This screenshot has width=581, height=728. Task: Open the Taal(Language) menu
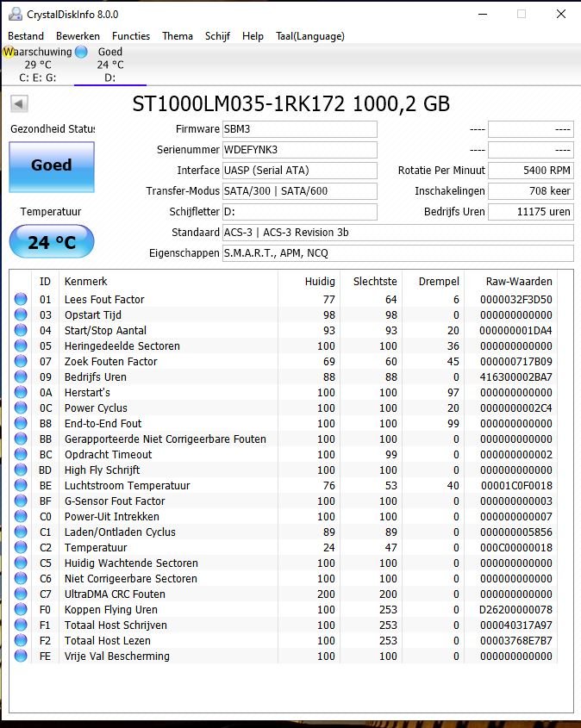coord(310,36)
